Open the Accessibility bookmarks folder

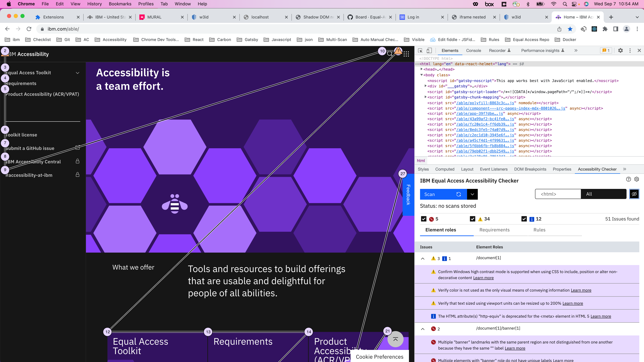111,39
